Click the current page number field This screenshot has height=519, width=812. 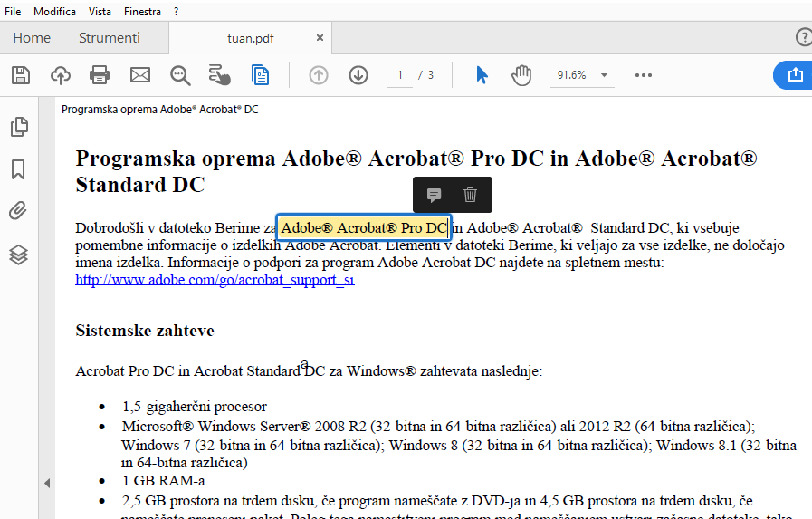[400, 75]
